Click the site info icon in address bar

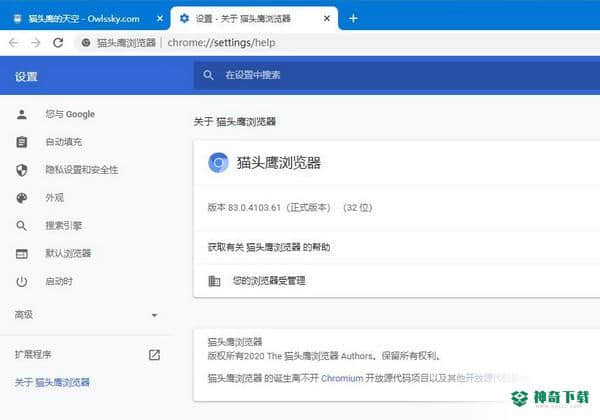[86, 42]
